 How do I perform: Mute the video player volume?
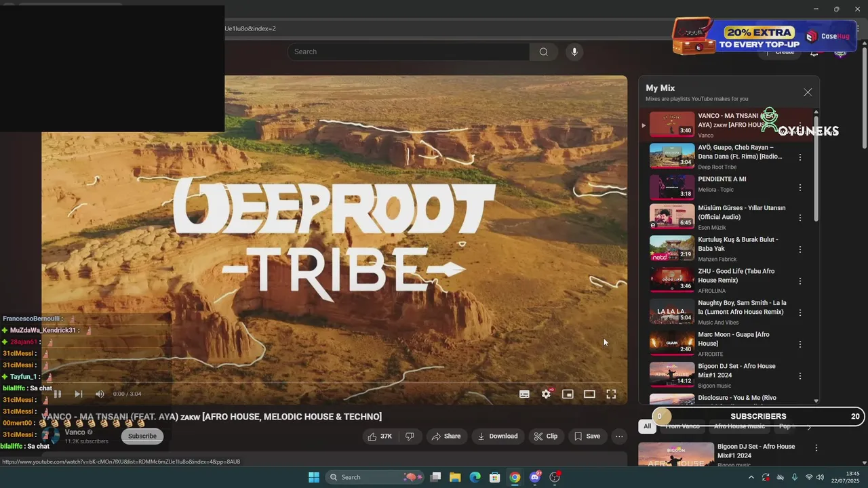point(100,394)
